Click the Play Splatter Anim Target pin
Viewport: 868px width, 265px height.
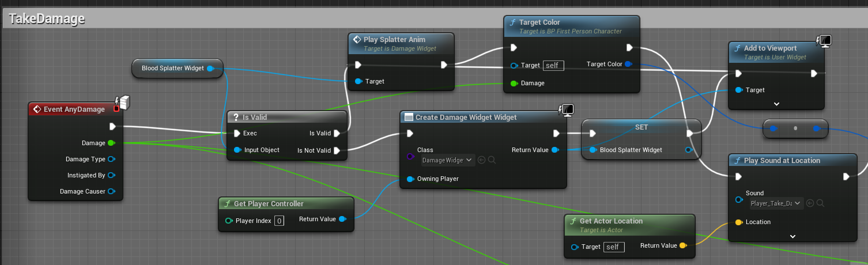[x=358, y=81]
